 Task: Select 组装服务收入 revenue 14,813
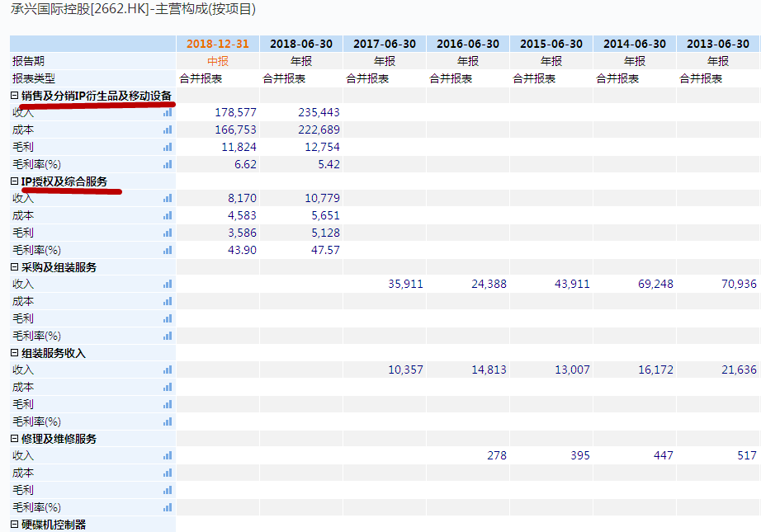[489, 370]
